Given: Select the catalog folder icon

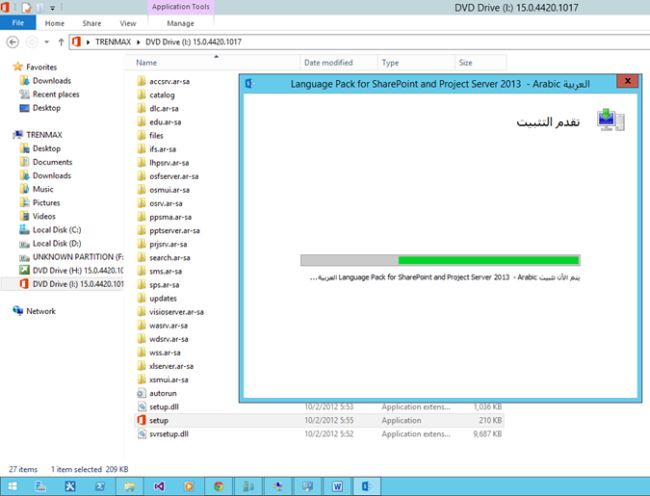Looking at the screenshot, I should pyautogui.click(x=141, y=94).
